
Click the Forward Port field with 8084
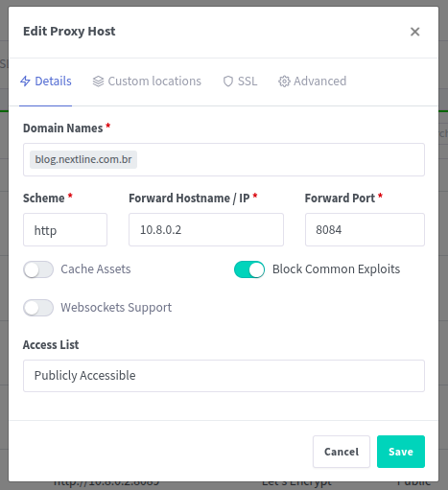tap(365, 230)
